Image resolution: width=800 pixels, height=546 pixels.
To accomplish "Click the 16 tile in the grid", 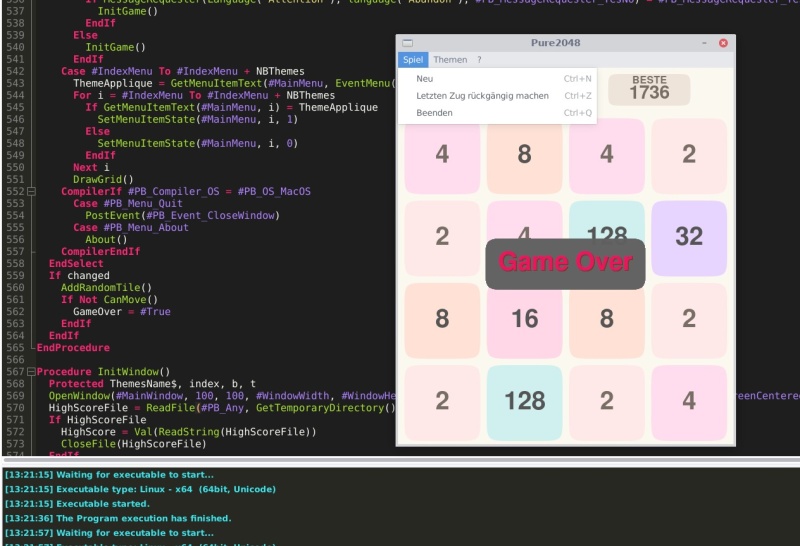I will (x=524, y=320).
